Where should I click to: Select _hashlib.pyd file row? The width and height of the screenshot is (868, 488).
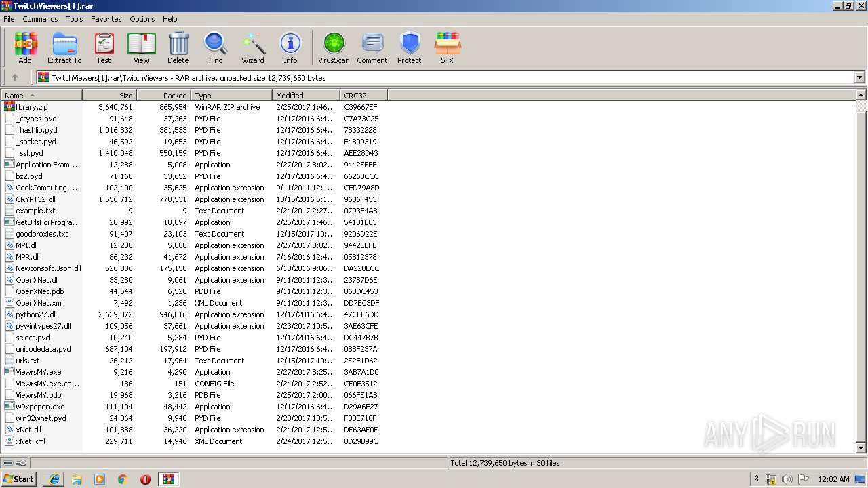[192, 130]
